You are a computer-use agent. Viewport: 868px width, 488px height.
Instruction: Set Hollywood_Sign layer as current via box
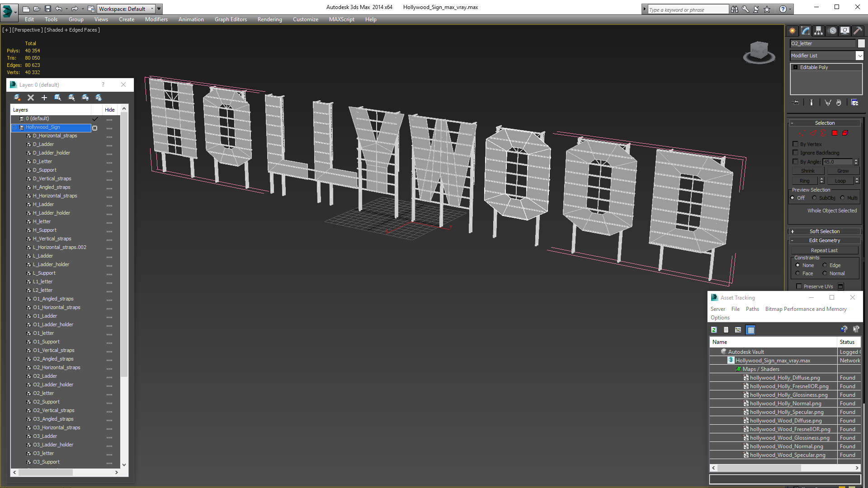pyautogui.click(x=95, y=128)
